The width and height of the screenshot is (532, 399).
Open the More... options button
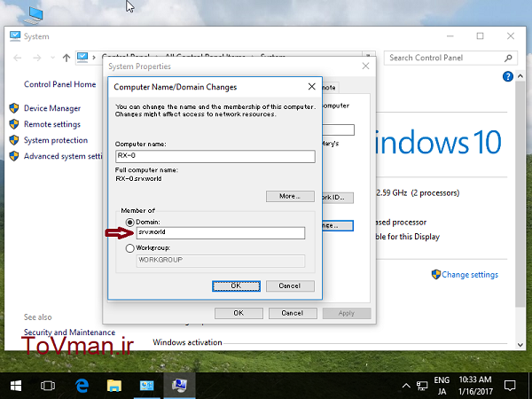pyautogui.click(x=290, y=196)
